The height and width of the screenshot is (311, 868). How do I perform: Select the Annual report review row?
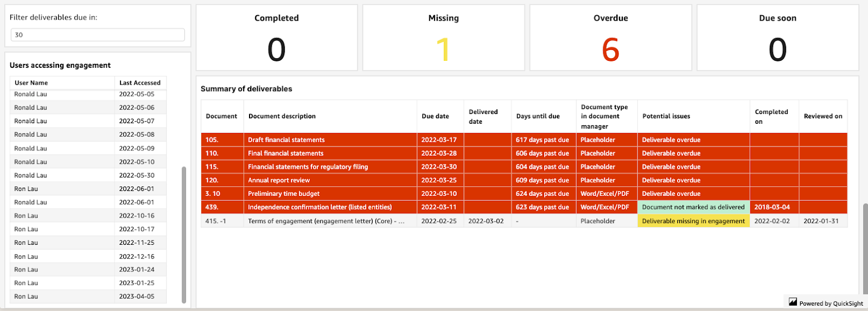click(279, 180)
